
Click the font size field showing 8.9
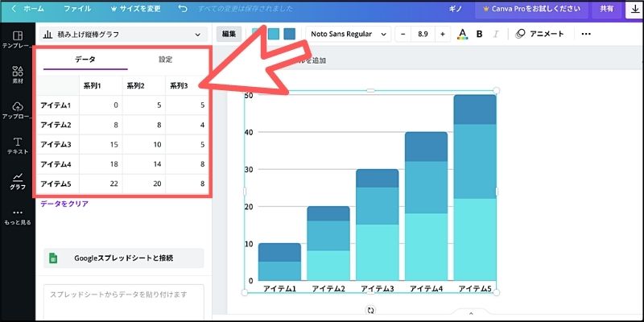click(423, 34)
